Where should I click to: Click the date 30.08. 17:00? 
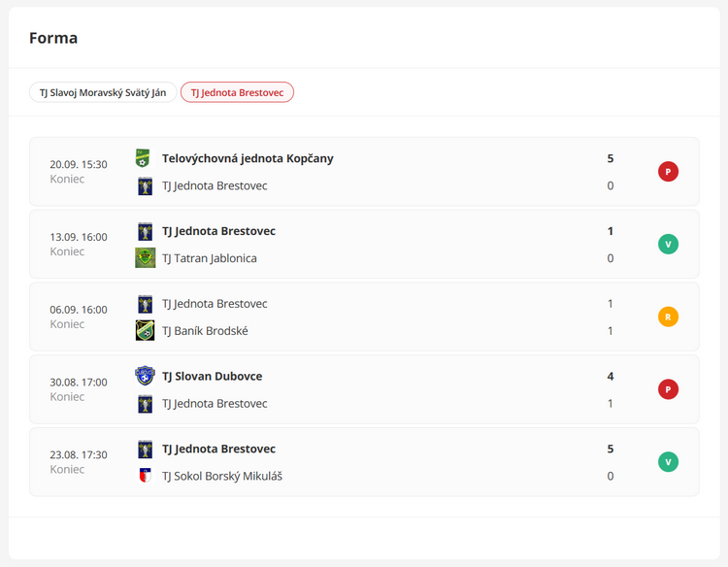click(x=79, y=383)
